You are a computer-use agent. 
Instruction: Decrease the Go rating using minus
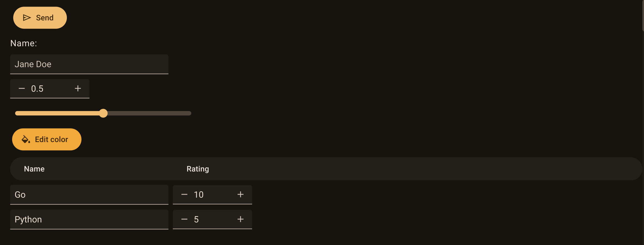coord(184,194)
